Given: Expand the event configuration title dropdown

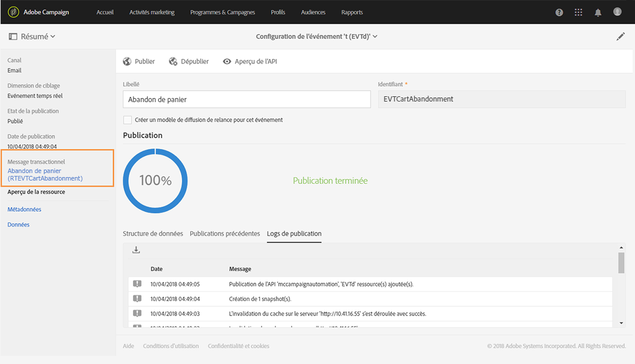Looking at the screenshot, I should [317, 36].
